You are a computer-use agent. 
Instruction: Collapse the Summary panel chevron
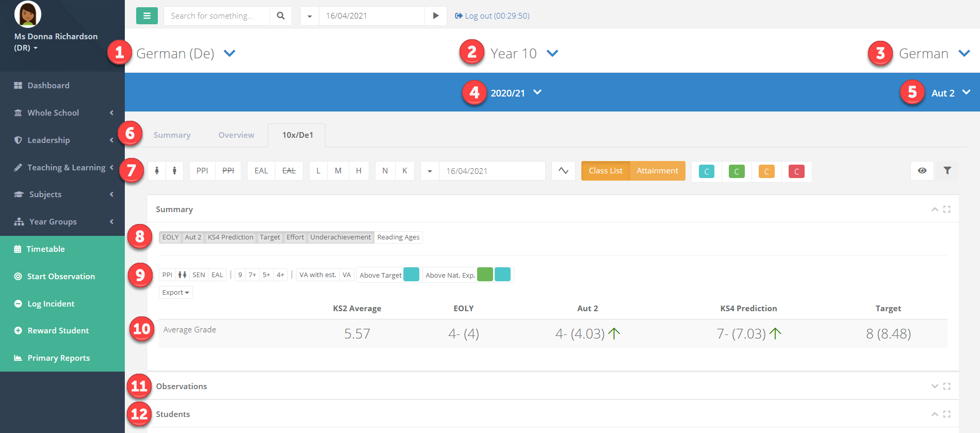pos(935,209)
